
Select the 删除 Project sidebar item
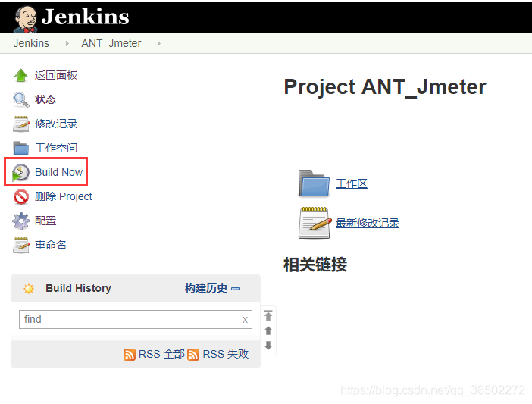[64, 197]
